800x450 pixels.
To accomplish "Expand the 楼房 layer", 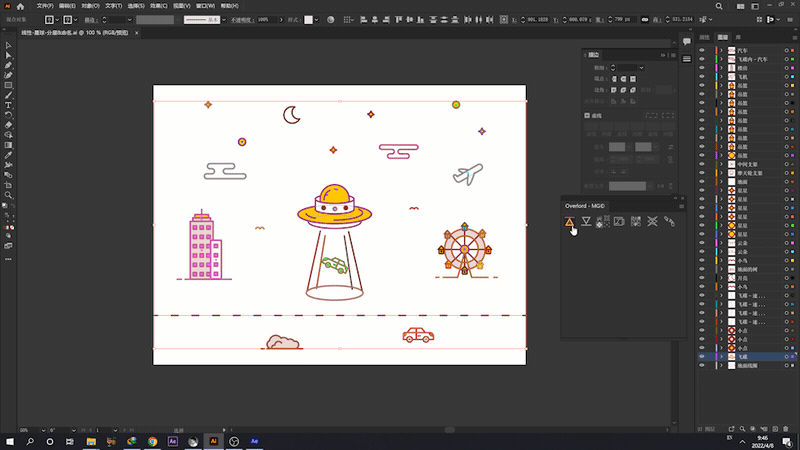I will [721, 68].
